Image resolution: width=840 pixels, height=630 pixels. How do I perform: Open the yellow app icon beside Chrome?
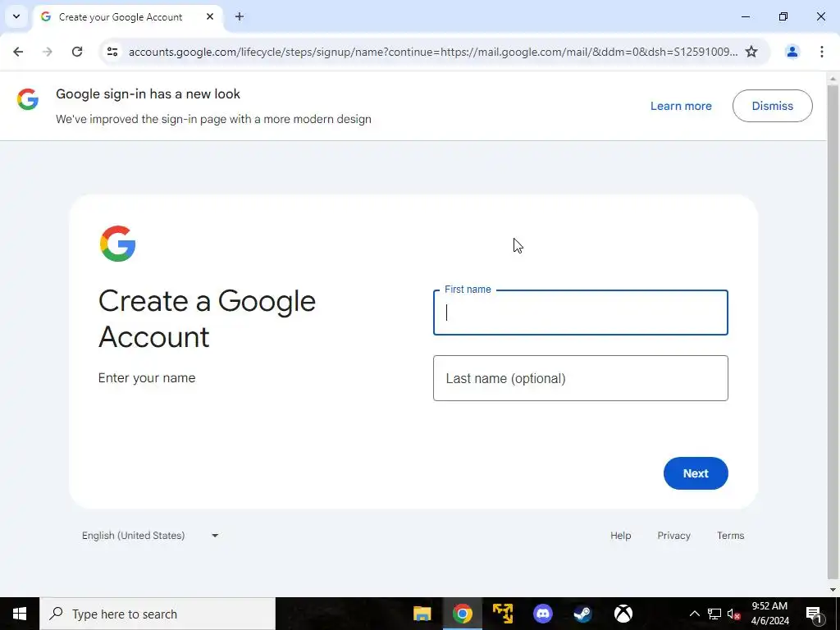click(x=503, y=614)
